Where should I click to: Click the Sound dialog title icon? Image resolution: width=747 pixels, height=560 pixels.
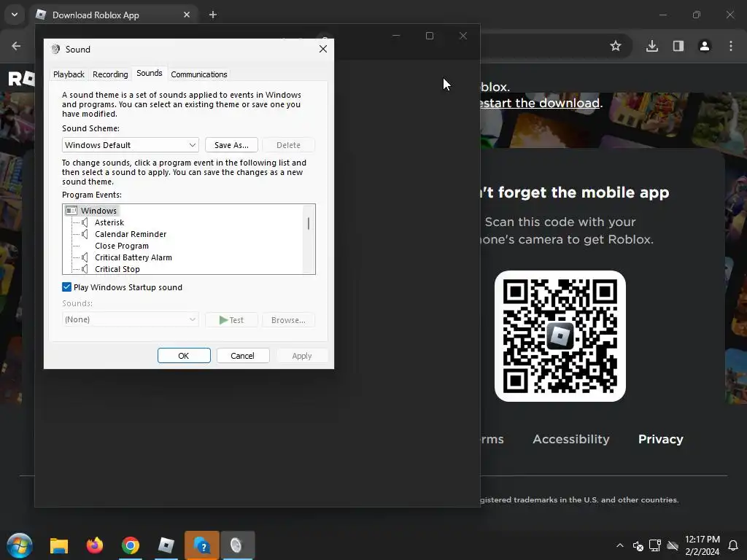(55, 49)
